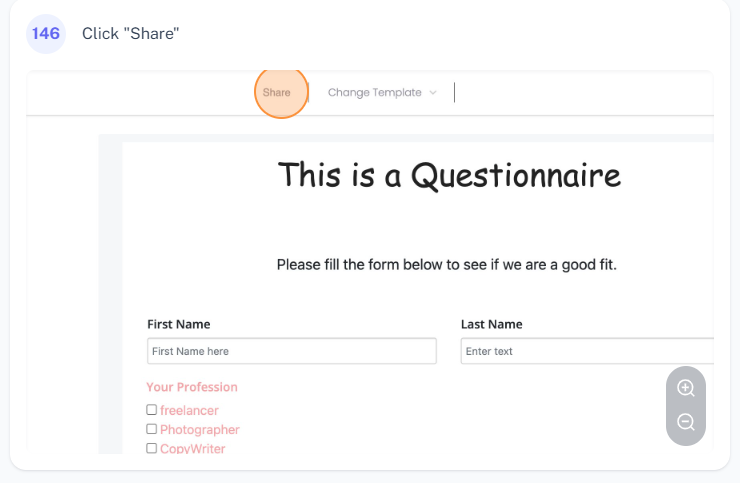740x483 pixels.
Task: Click the First Name field label
Action: click(x=178, y=324)
